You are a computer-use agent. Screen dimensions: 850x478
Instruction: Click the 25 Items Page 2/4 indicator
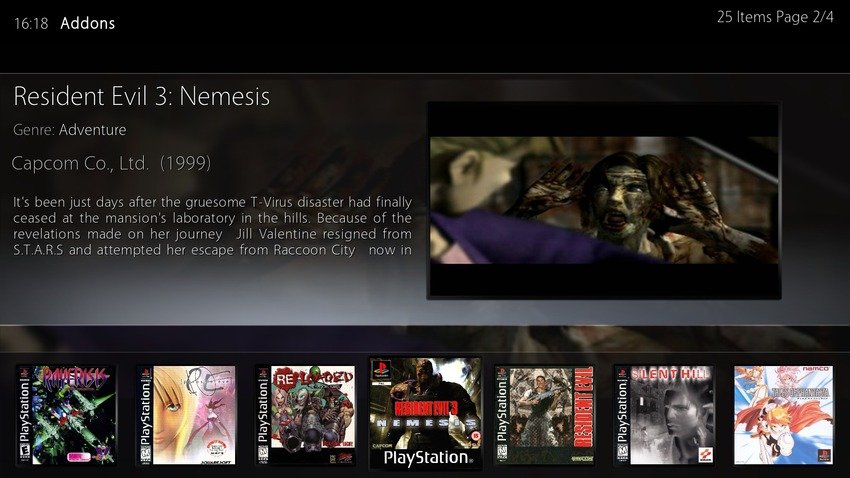775,17
